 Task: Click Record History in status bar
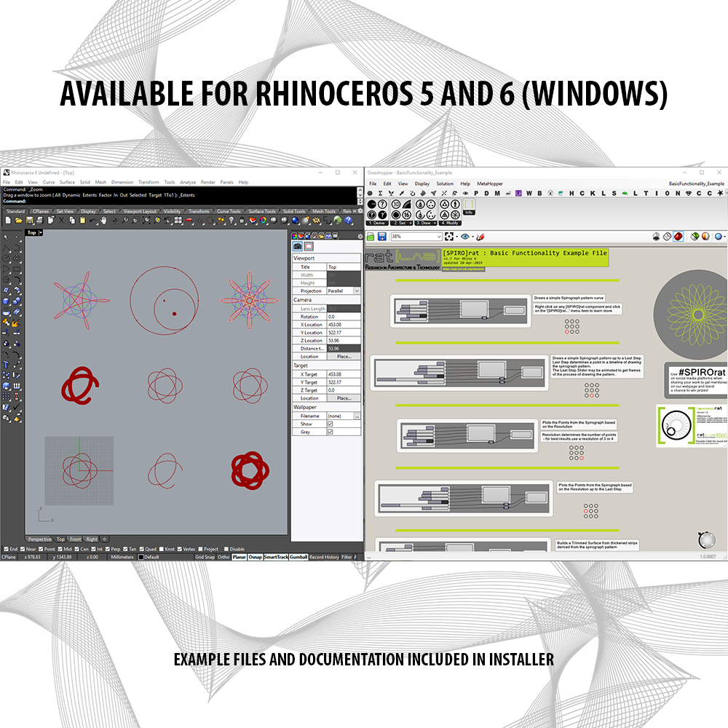tap(324, 557)
